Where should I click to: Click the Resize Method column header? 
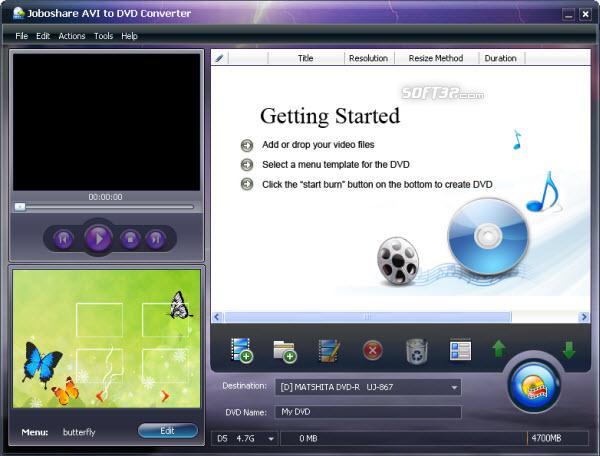(436, 58)
